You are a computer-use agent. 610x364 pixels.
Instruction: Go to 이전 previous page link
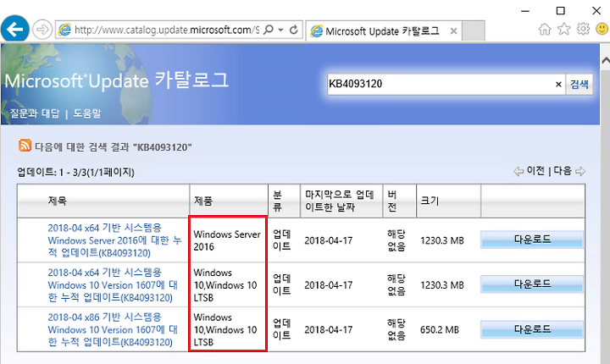[x=535, y=171]
